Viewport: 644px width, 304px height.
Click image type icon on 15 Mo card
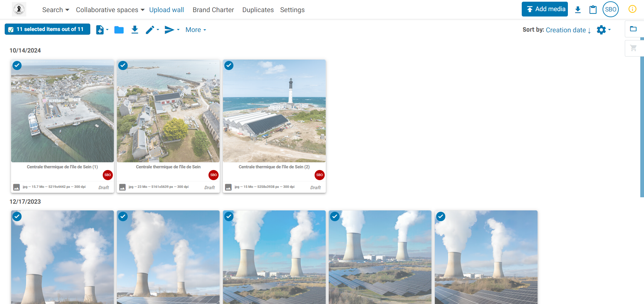[228, 187]
